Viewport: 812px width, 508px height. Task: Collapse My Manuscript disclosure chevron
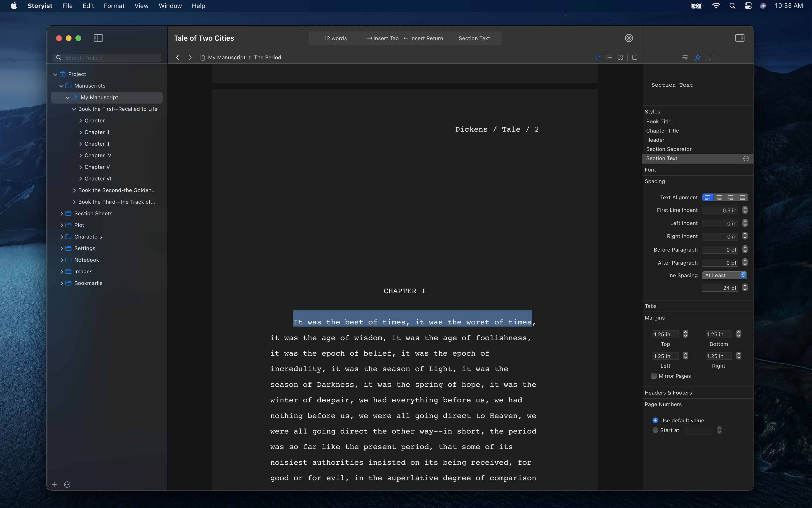coord(68,97)
